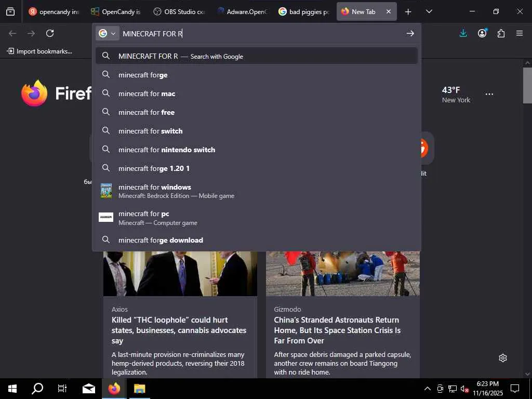Click the Go arrow in address bar
Image resolution: width=532 pixels, height=399 pixels.
pyautogui.click(x=410, y=33)
